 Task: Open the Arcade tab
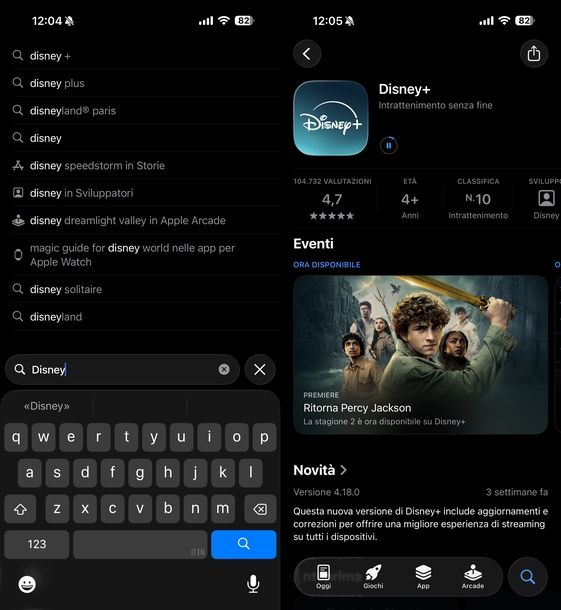[x=473, y=577]
